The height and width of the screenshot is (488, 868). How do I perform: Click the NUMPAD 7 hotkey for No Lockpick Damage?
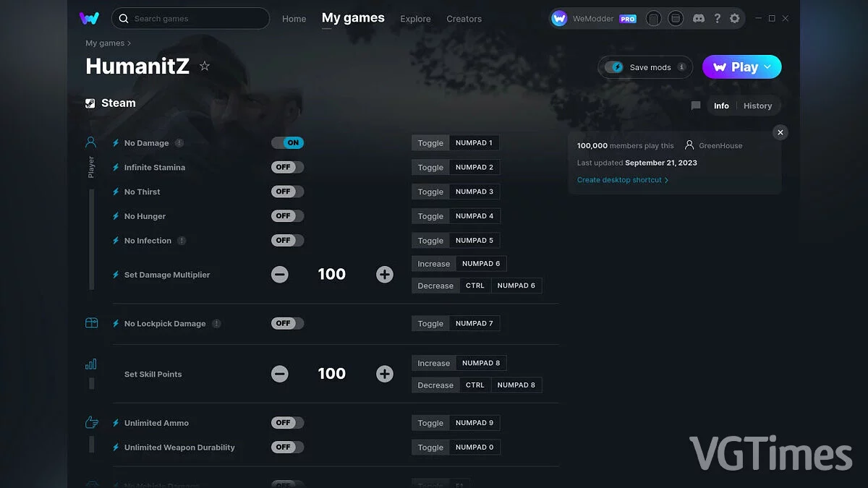click(x=474, y=324)
